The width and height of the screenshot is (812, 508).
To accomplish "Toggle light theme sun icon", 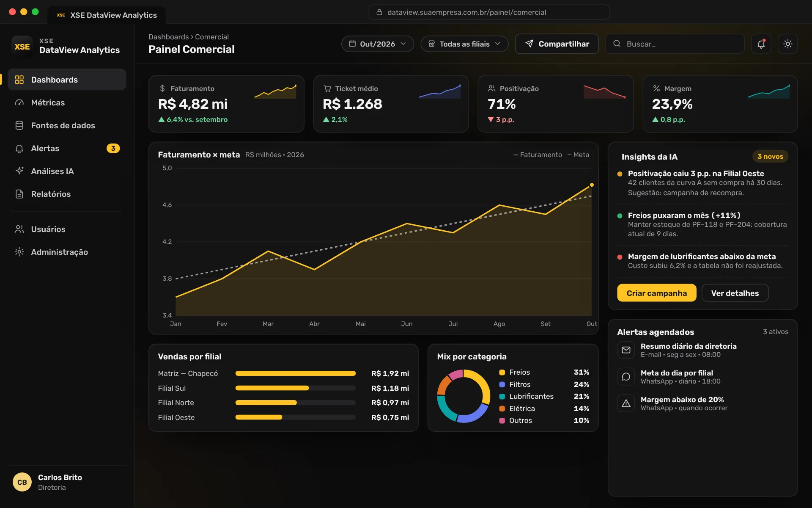I will coord(787,44).
